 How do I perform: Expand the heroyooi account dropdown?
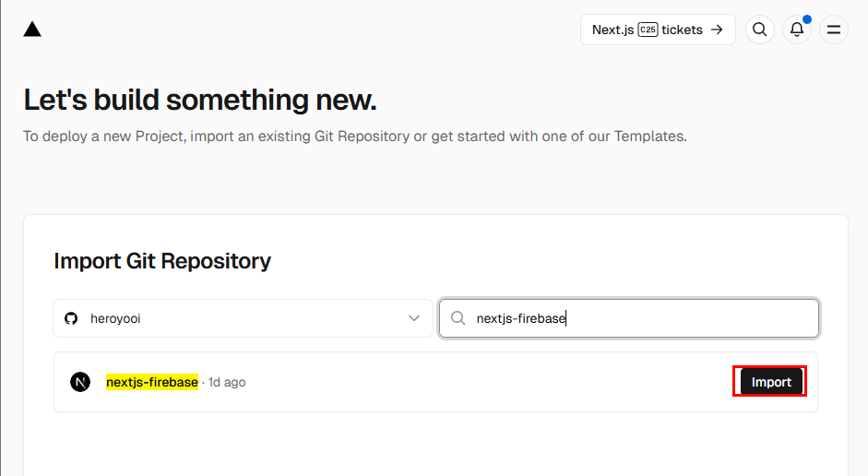243,318
